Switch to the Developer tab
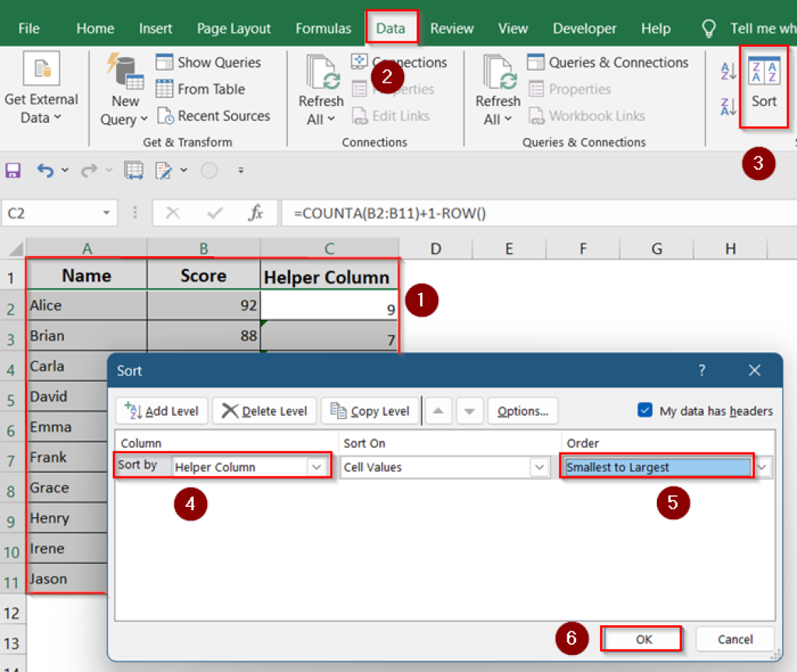Screen dimensions: 797x672 [585, 27]
